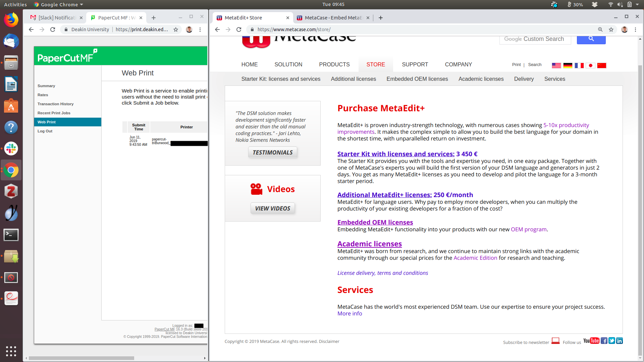Image resolution: width=644 pixels, height=362 pixels.
Task: Click the zoom magnifier in address bar
Action: 600,29
